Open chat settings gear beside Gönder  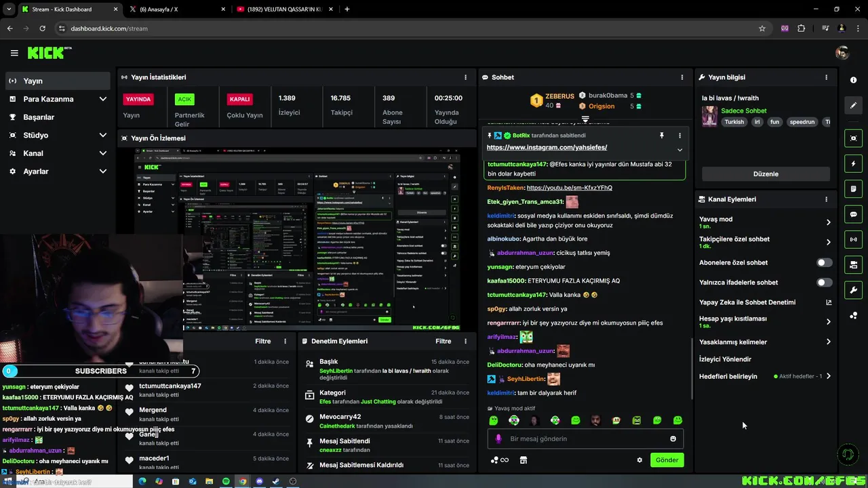point(639,460)
